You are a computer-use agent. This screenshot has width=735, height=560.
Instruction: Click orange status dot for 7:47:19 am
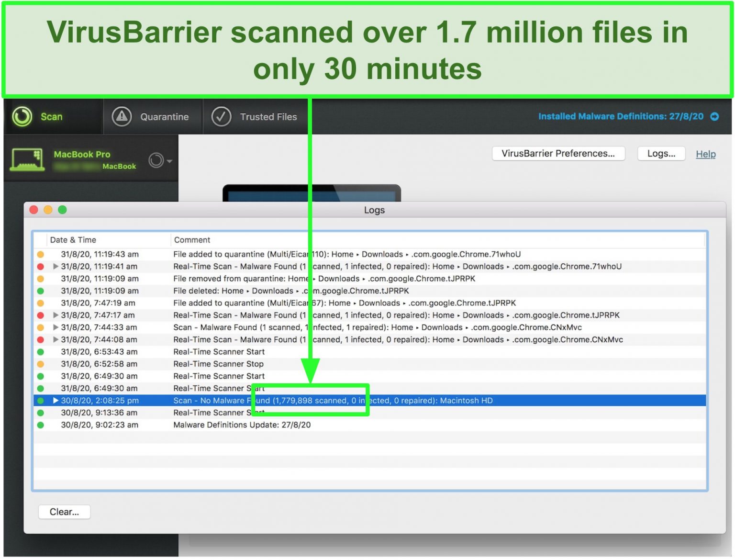[x=41, y=303]
